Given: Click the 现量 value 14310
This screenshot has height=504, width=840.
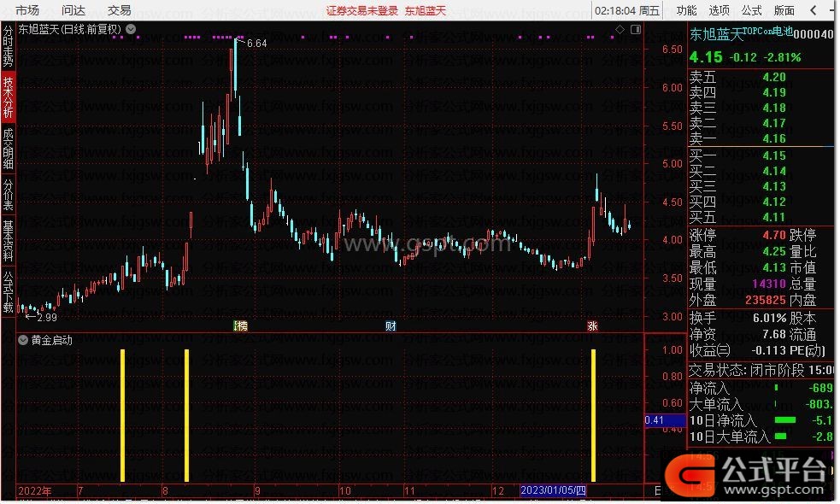Looking at the screenshot, I should pos(769,284).
